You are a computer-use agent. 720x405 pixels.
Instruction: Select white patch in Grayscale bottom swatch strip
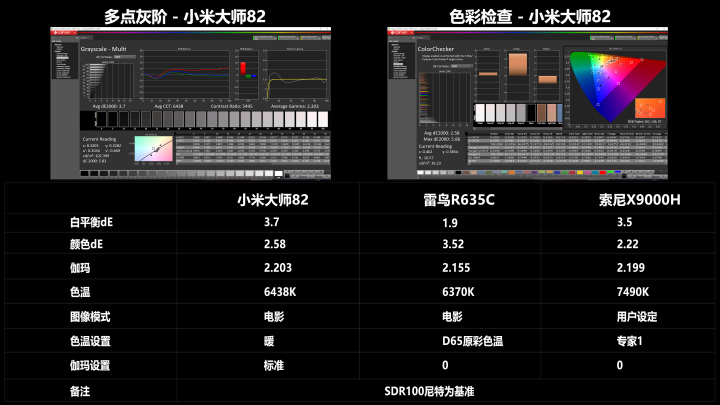click(278, 174)
